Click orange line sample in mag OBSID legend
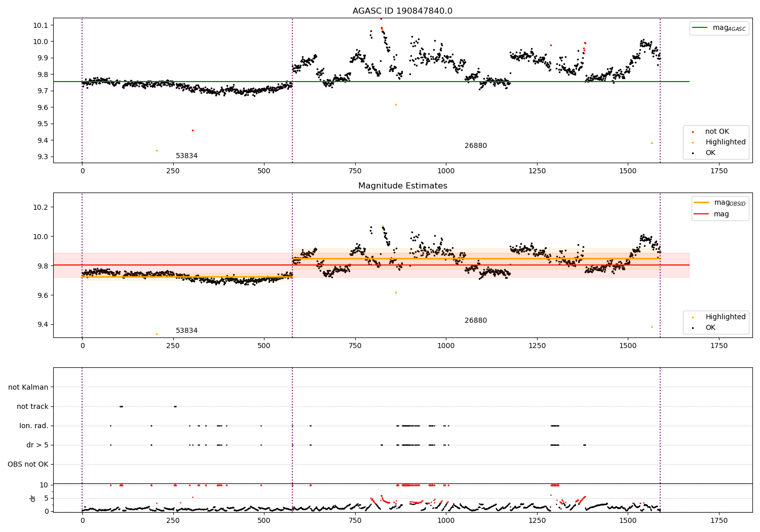The image size is (760, 532). pos(702,202)
